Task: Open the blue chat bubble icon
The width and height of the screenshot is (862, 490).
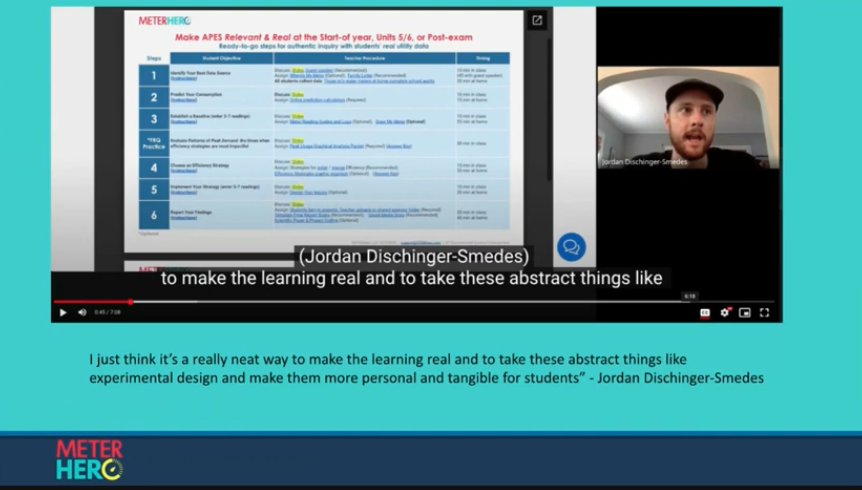Action: point(571,247)
